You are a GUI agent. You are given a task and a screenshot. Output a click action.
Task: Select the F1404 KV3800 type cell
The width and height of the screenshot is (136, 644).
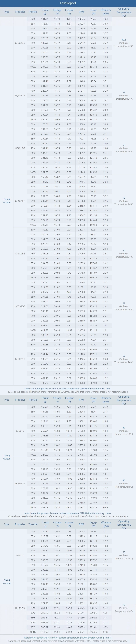[x=7, y=457]
